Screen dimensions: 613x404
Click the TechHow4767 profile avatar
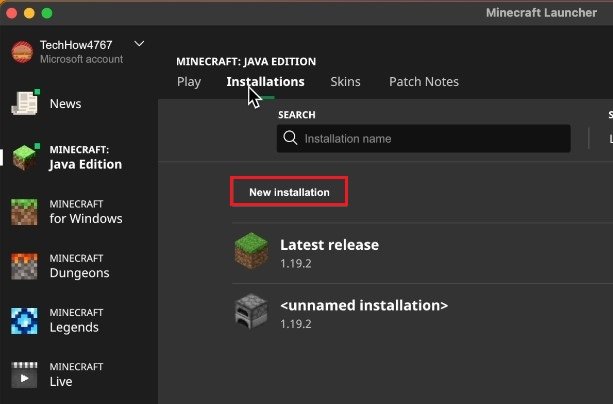pos(21,51)
